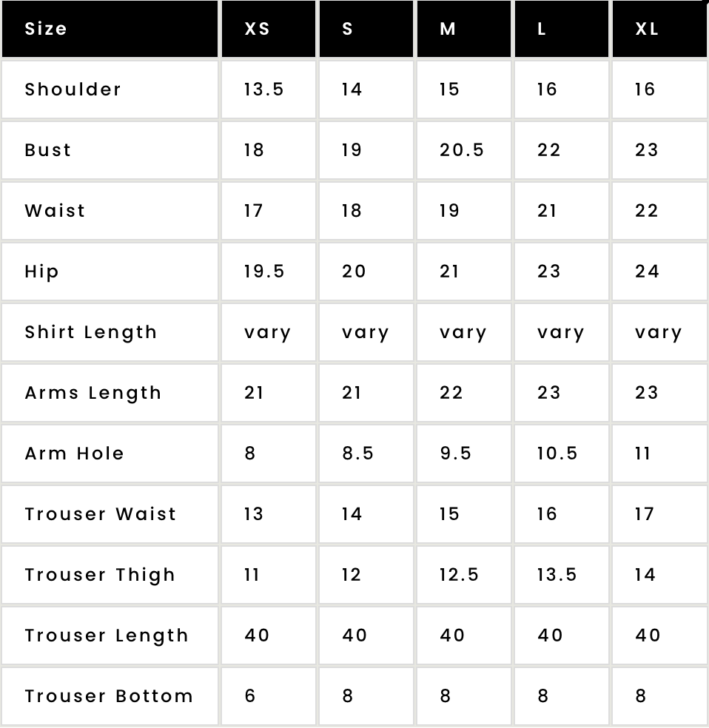Click the Arms Length row label
The width and height of the screenshot is (709, 728).
(x=93, y=394)
